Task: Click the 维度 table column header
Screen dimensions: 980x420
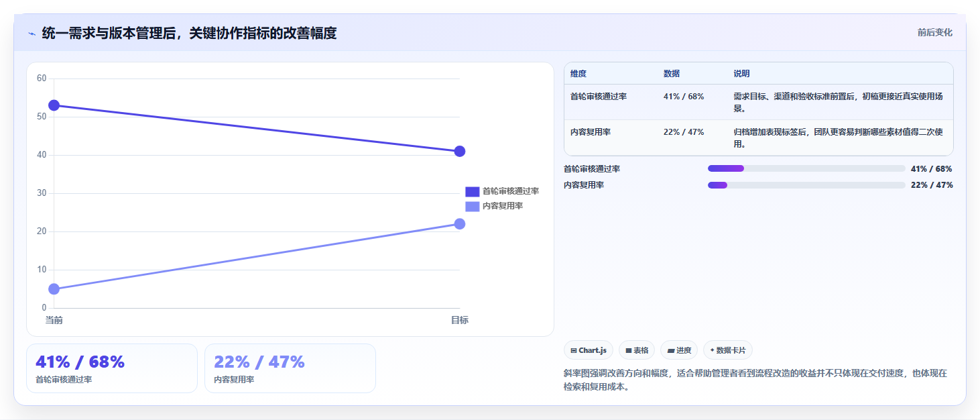Action: click(578, 74)
